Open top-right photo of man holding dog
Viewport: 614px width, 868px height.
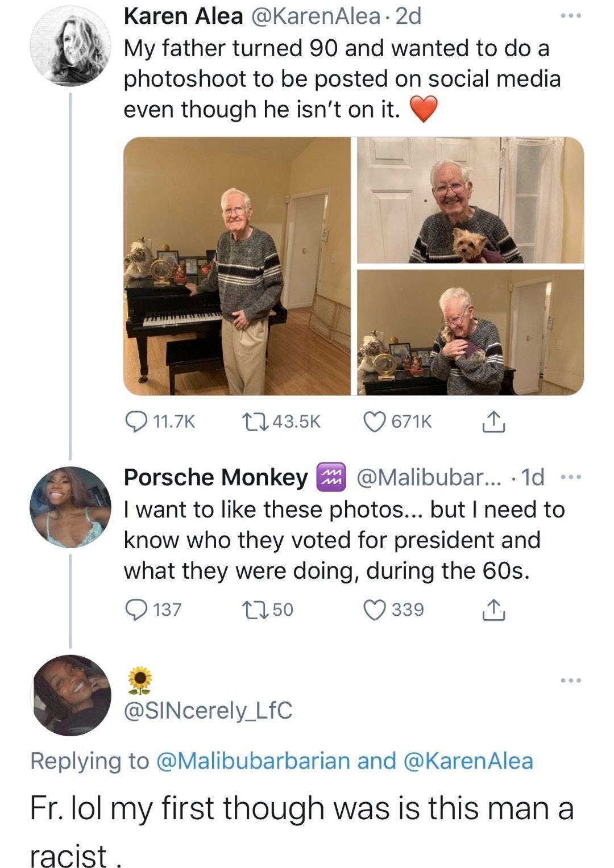(470, 200)
